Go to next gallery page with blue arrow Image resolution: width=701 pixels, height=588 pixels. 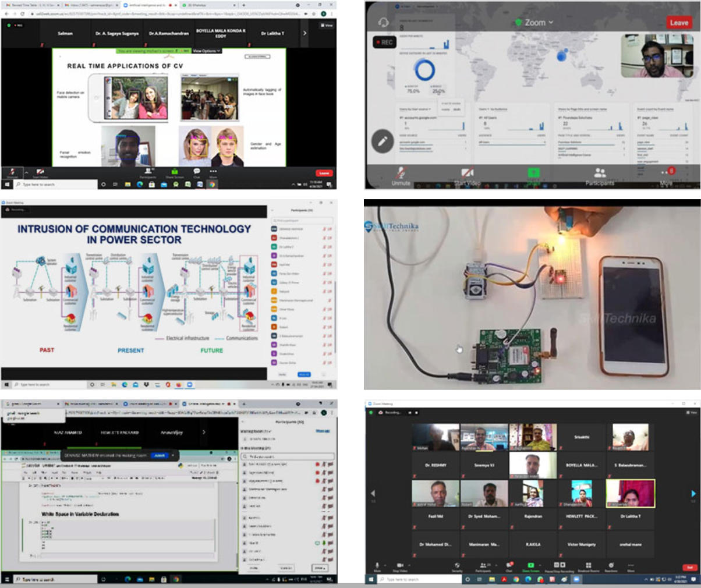coord(693,494)
